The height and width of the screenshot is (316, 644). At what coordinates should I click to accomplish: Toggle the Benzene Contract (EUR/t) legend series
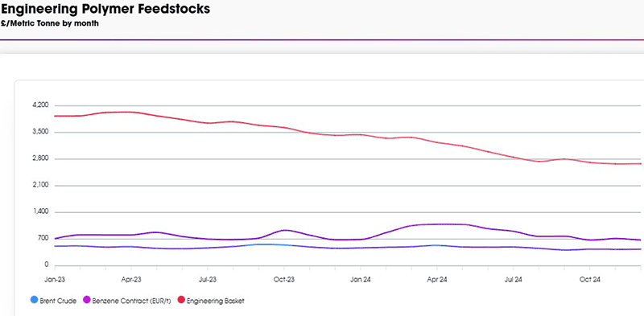pos(127,301)
